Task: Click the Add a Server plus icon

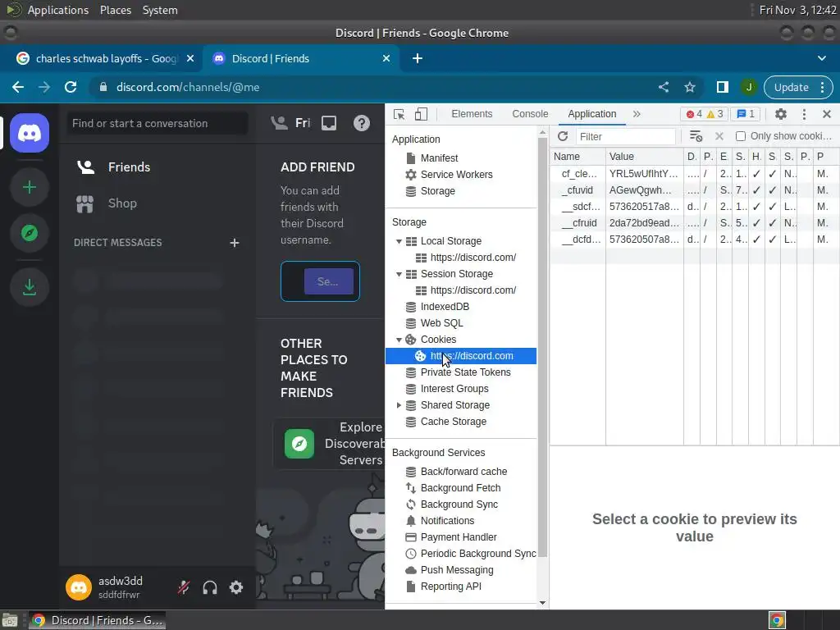Action: pyautogui.click(x=30, y=187)
